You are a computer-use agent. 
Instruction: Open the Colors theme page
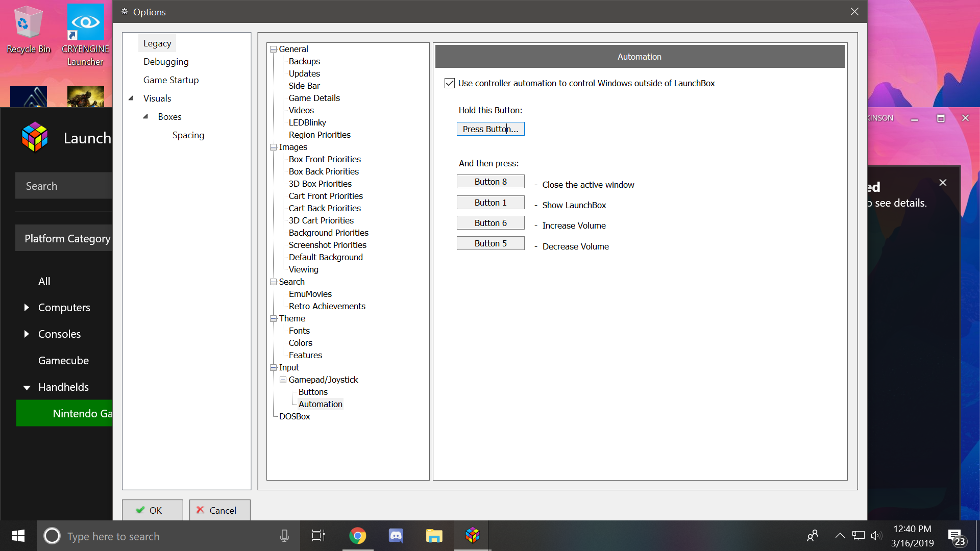tap(301, 343)
